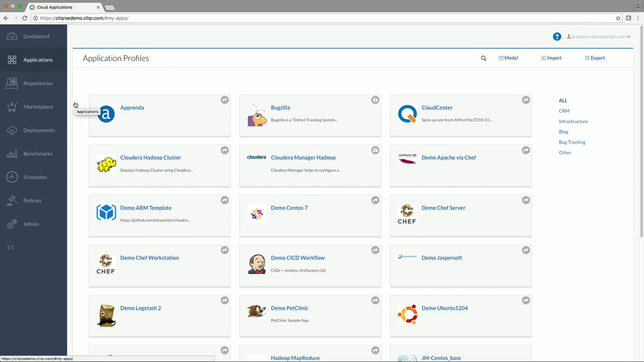This screenshot has height=362, width=644.
Task: Select the Bug Tracking category filter
Action: (x=572, y=142)
